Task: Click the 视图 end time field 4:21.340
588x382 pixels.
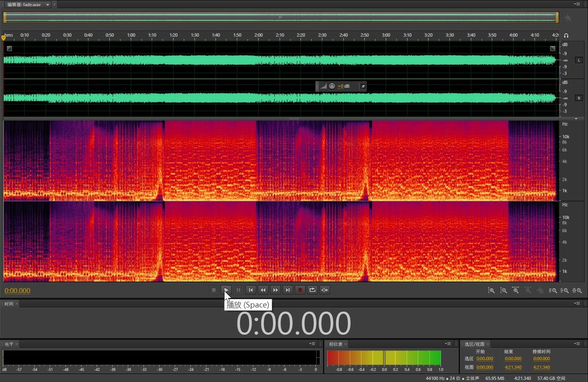Action: pos(513,367)
